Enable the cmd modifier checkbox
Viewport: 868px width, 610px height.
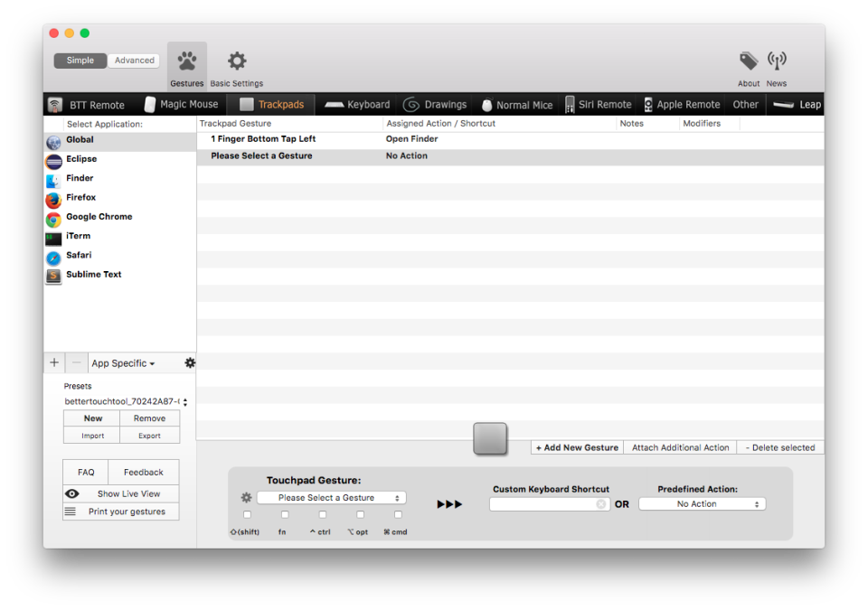click(397, 514)
